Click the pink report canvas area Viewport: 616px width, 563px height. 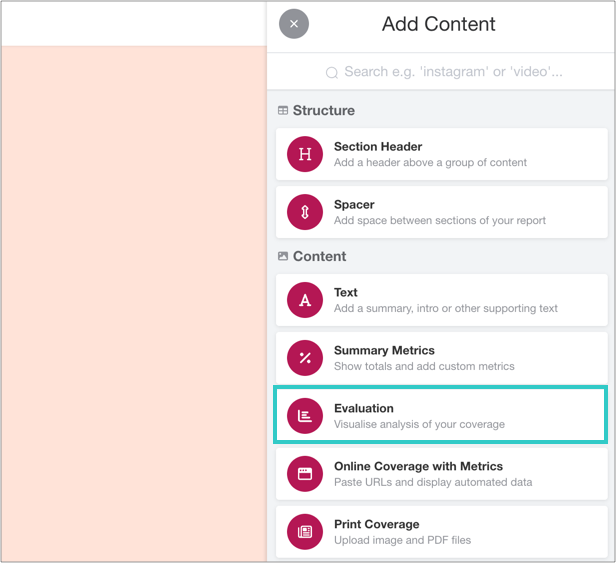point(133,300)
